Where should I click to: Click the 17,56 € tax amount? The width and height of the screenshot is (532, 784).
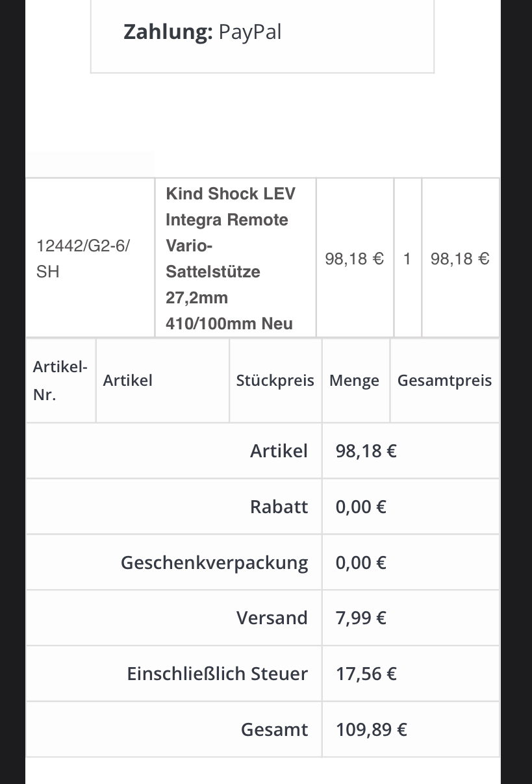[x=366, y=674]
